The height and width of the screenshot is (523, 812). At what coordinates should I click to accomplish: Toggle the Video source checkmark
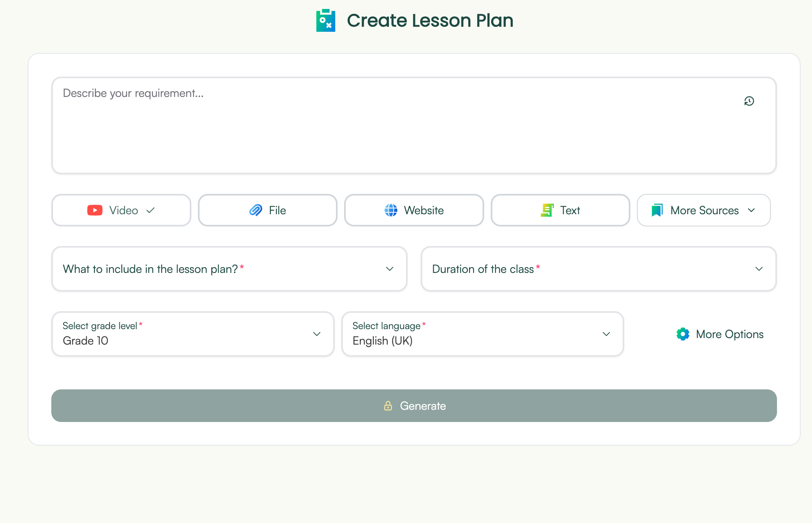point(151,210)
